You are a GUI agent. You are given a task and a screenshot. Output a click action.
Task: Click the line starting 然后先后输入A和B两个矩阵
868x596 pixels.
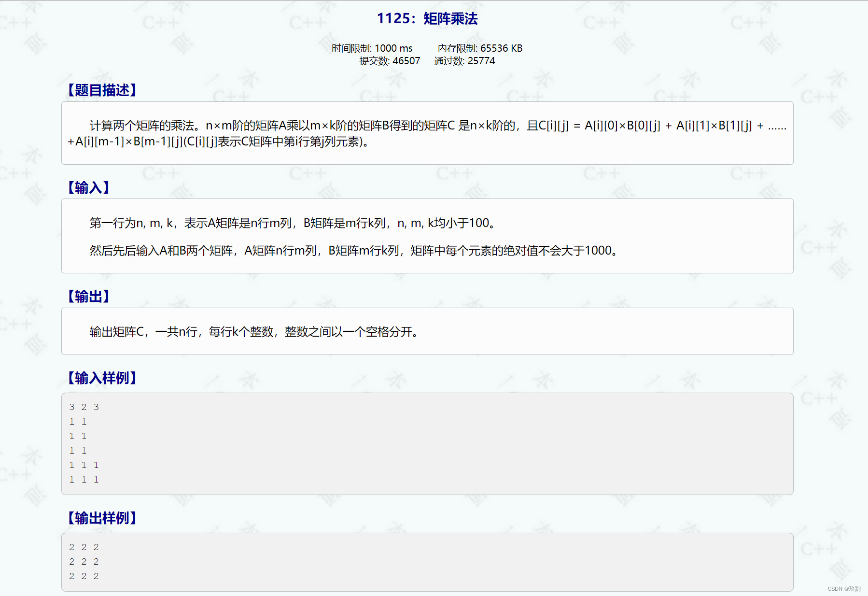tap(354, 250)
